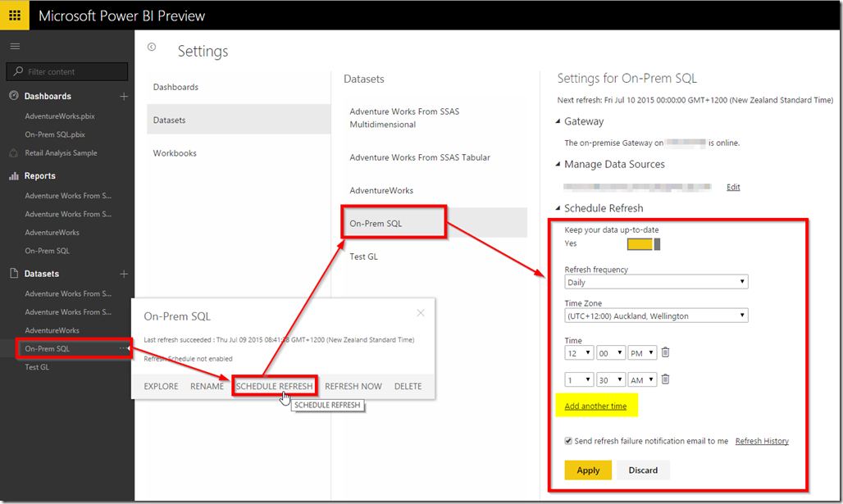This screenshot has height=504, width=843.
Task: Collapse the Schedule Refresh section
Action: pyautogui.click(x=558, y=208)
